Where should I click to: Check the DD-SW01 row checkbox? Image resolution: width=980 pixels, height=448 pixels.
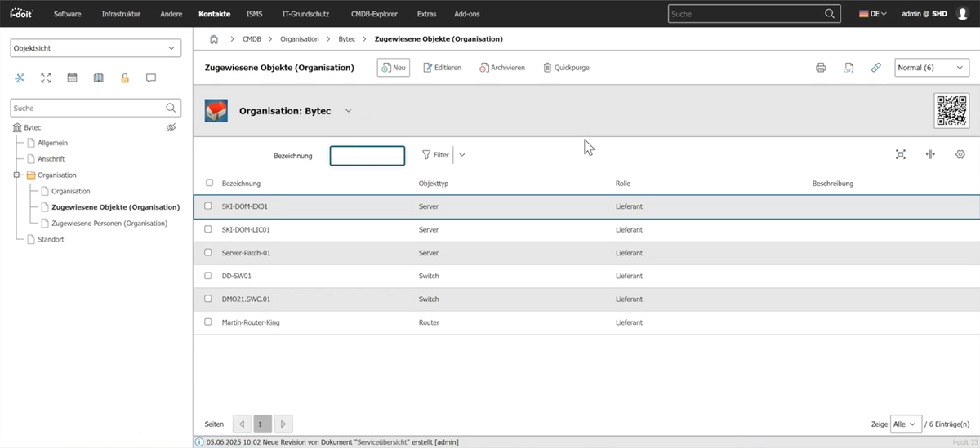[208, 276]
